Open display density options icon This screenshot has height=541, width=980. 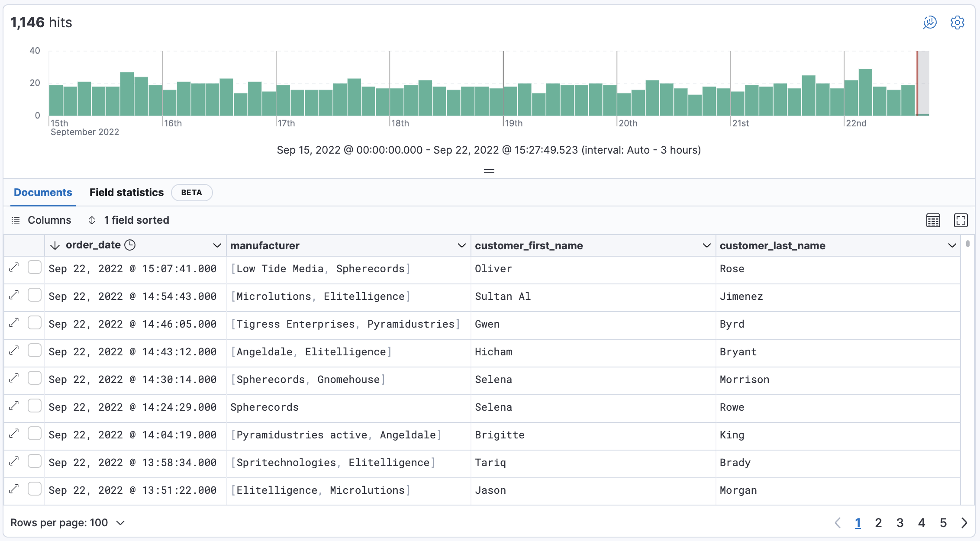point(933,220)
